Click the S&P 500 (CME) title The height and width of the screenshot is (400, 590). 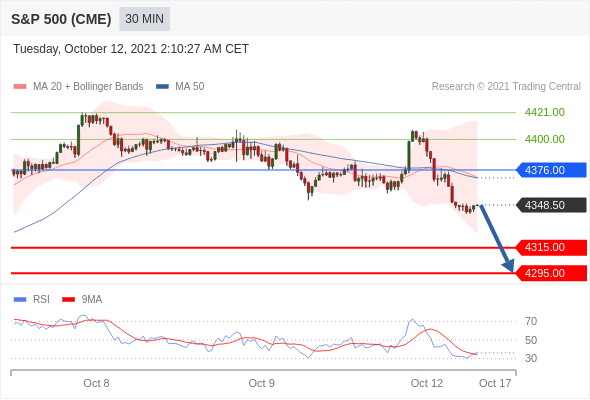(x=61, y=19)
